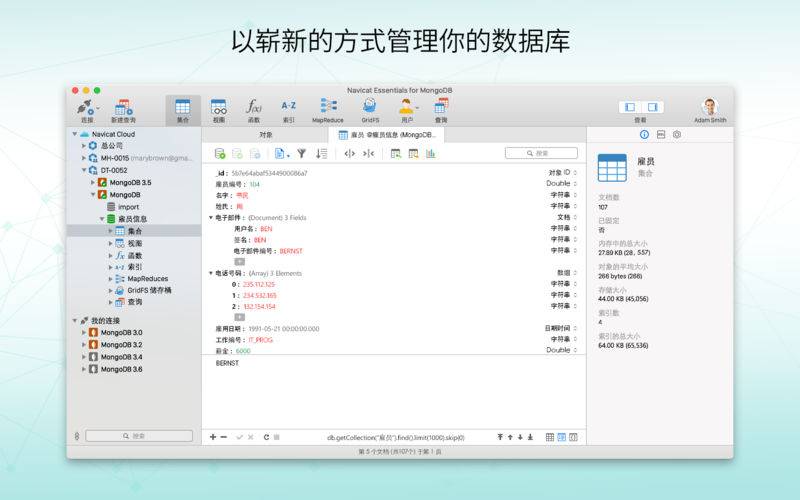
Task: Collapse the DT-0052 project node
Action: coord(84,170)
